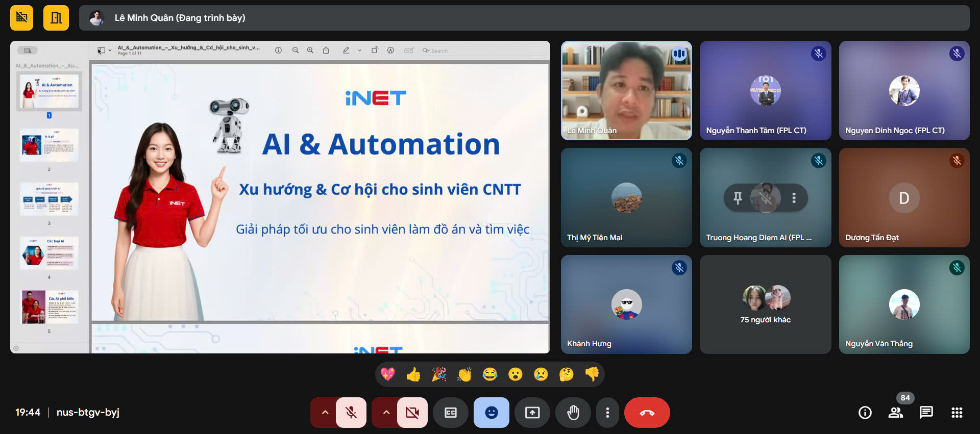Pin Truong Hoang Diem Ai's tile
The image size is (980, 434).
[738, 197]
